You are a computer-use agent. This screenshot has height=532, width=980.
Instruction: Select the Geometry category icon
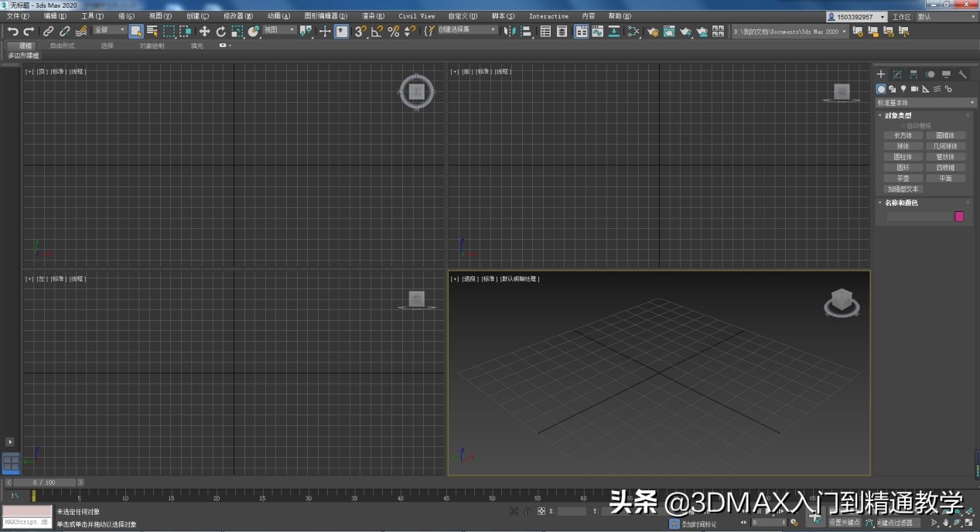(x=881, y=89)
